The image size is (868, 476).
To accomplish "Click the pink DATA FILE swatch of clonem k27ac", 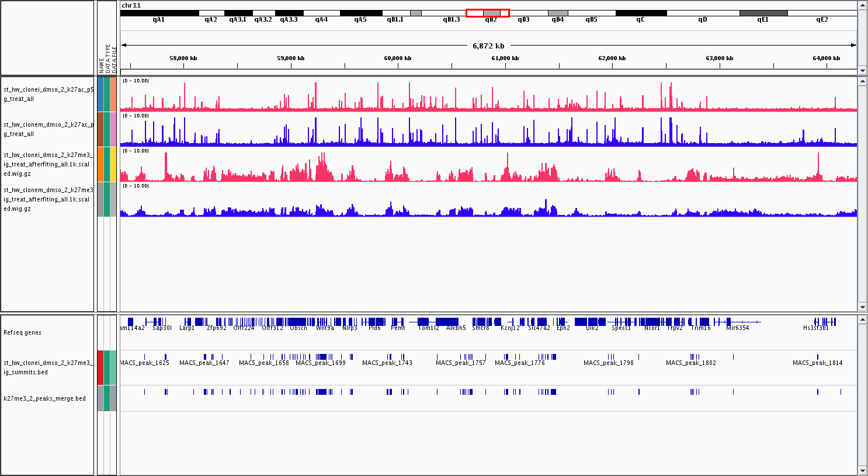I will (x=113, y=129).
